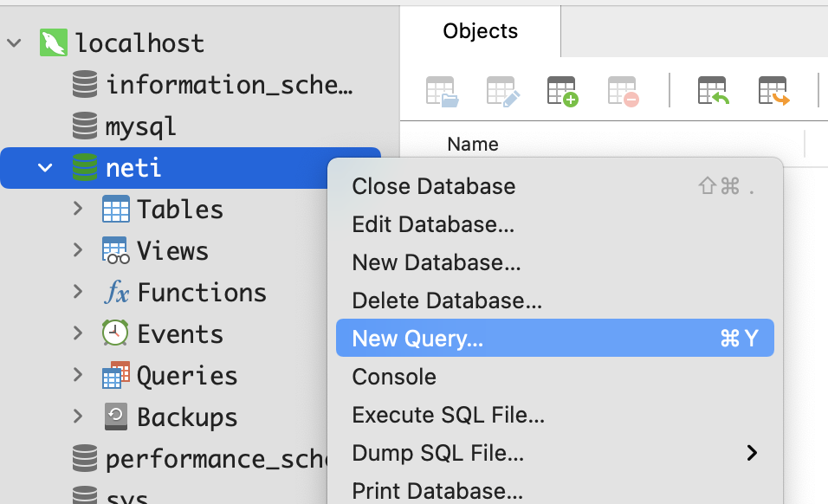The image size is (828, 504).
Task: Expand the Tables node
Action: 78,209
